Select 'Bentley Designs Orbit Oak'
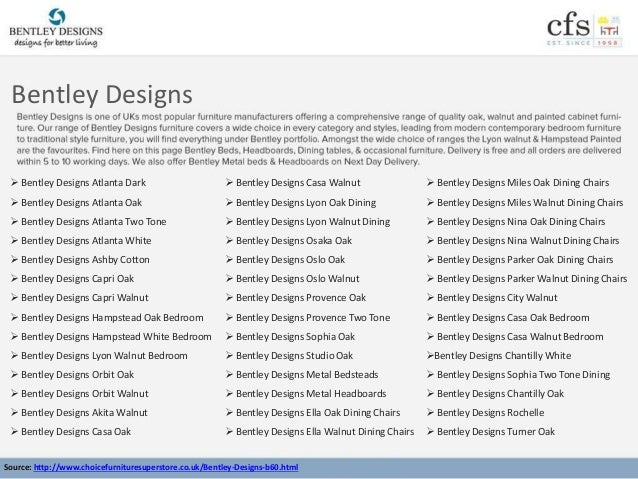Screen dimensions: 638x479 pyautogui.click(x=77, y=375)
